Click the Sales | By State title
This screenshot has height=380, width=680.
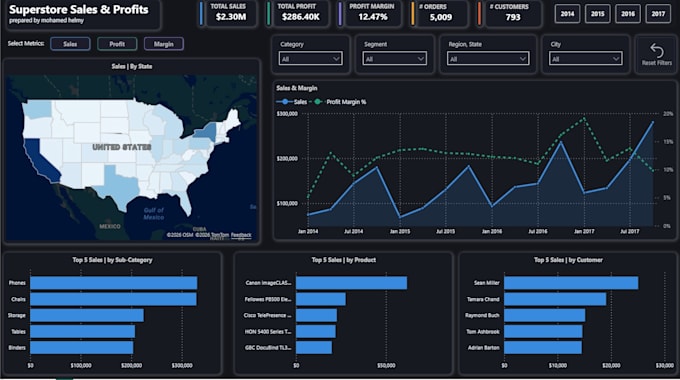coord(132,66)
